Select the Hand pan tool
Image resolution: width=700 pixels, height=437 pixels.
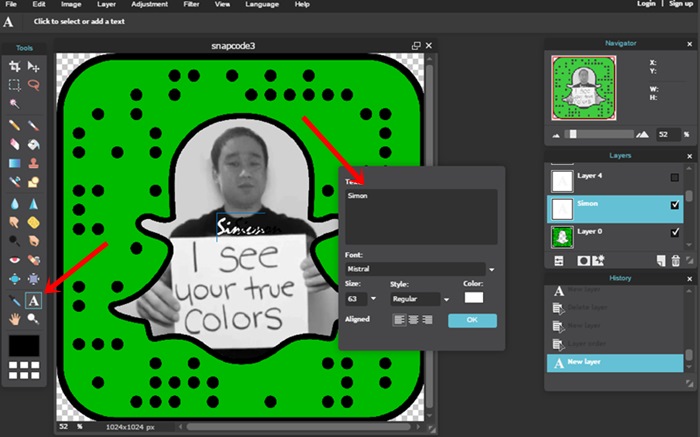[x=15, y=319]
